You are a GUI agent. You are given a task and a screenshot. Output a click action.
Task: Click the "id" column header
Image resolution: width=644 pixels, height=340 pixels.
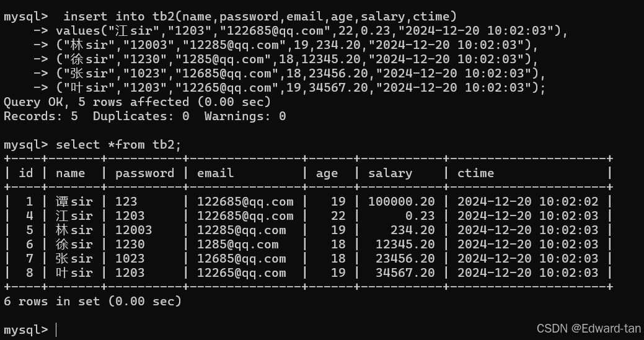tap(26, 173)
